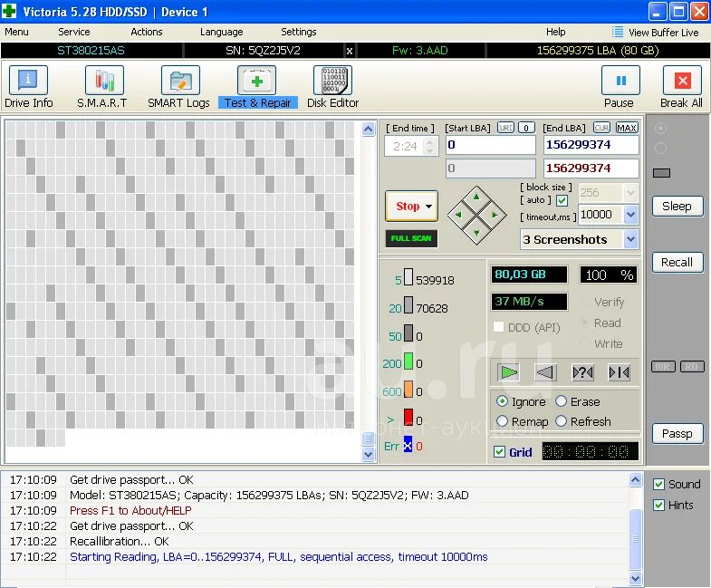Switch to Test & Repair
This screenshot has width=711, height=588.
[x=257, y=87]
